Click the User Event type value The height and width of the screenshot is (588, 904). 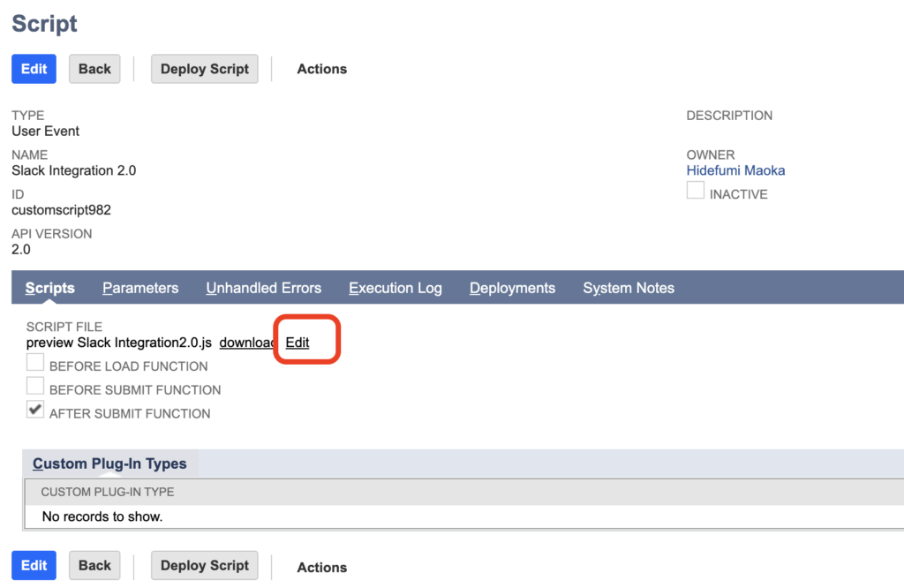(46, 131)
